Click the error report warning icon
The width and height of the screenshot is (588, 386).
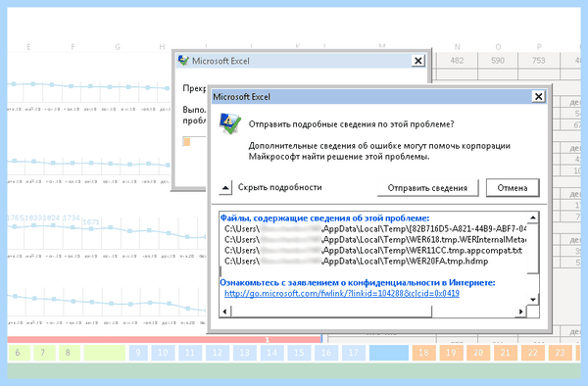pyautogui.click(x=229, y=123)
